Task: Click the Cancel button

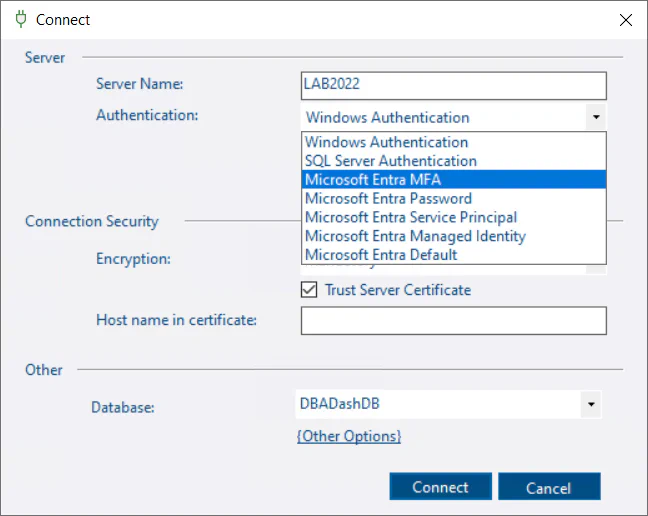Action: [548, 487]
